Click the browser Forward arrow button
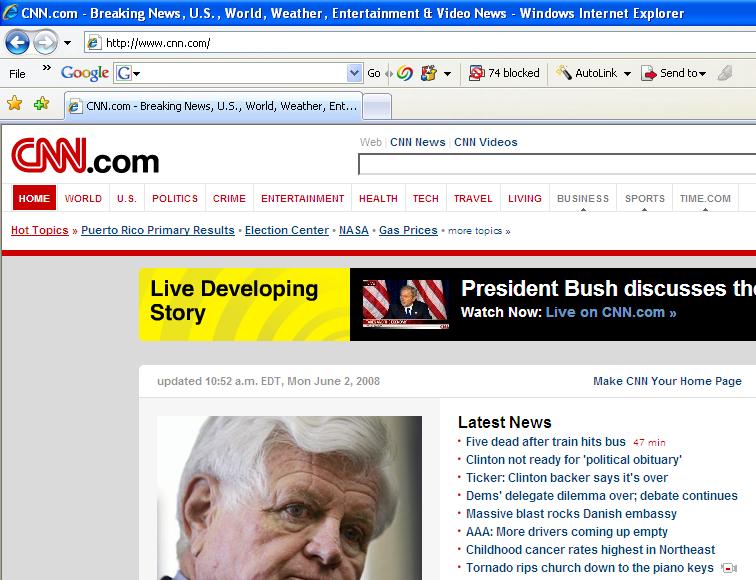756x580 pixels. click(45, 43)
